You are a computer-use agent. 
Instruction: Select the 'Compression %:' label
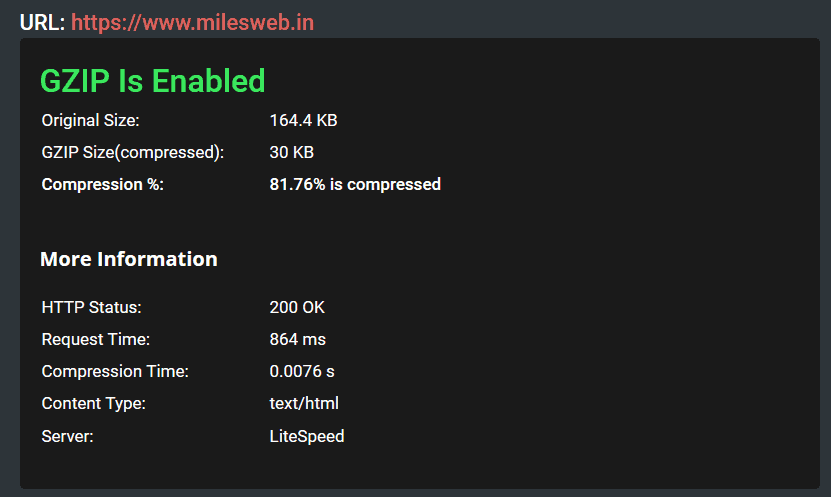point(102,185)
